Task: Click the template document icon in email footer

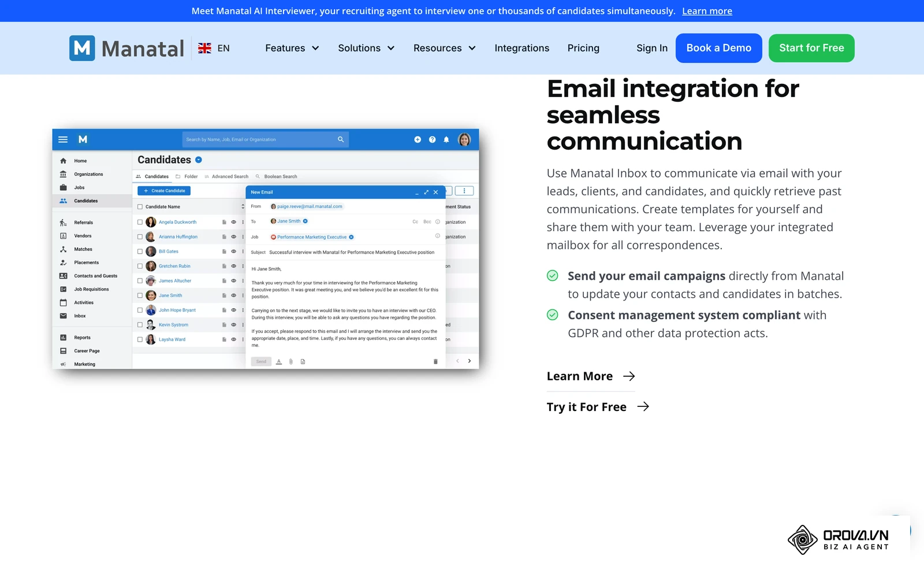Action: (x=303, y=362)
